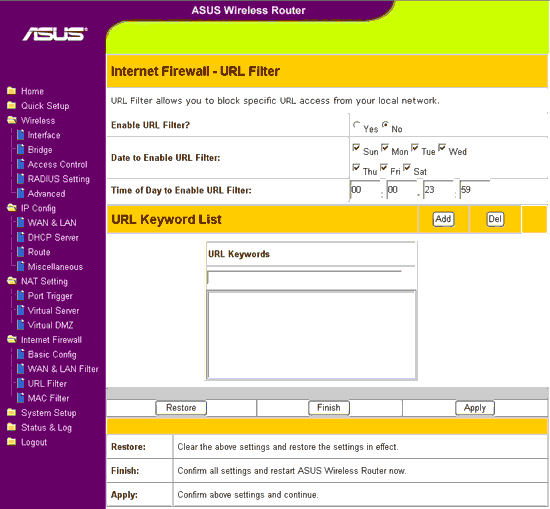Open the Quick Setup menu link
This screenshot has height=509, width=550.
coord(45,106)
